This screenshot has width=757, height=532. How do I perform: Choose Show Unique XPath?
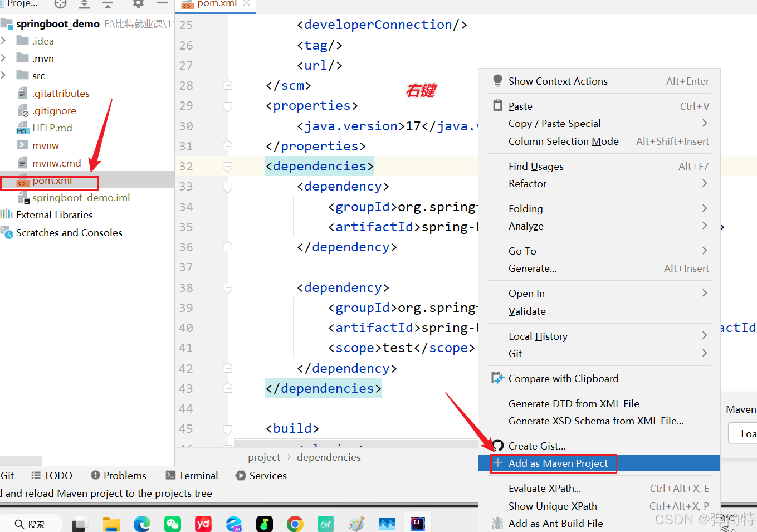599,506
